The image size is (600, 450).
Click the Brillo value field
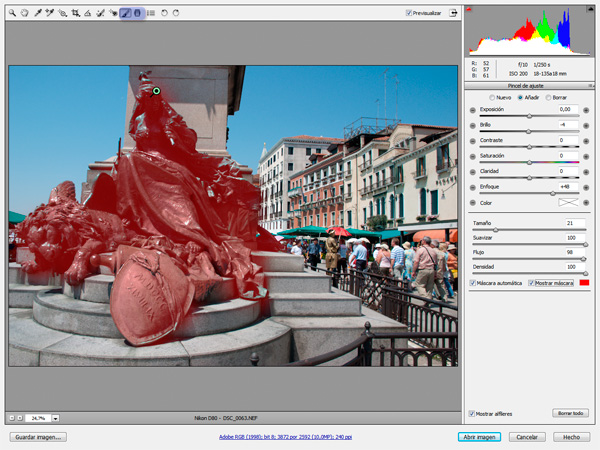pos(568,125)
